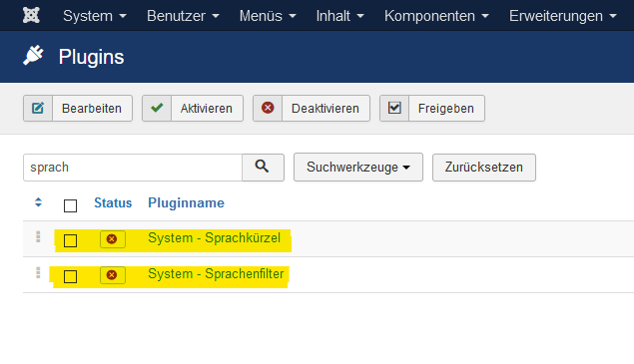Check the select-all checkbox in header
Image resolution: width=634 pixels, height=364 pixels.
(70, 206)
